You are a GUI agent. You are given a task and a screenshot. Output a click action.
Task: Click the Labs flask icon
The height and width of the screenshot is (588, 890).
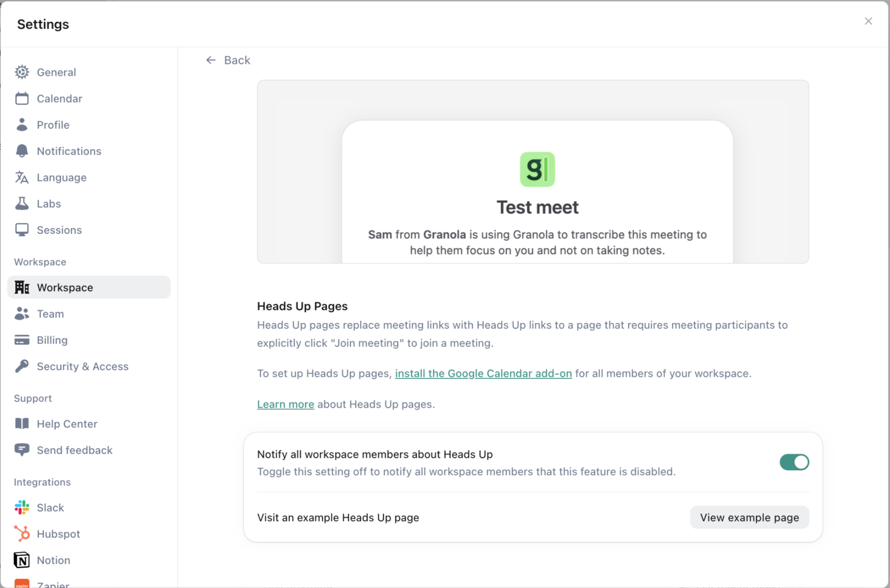click(22, 204)
